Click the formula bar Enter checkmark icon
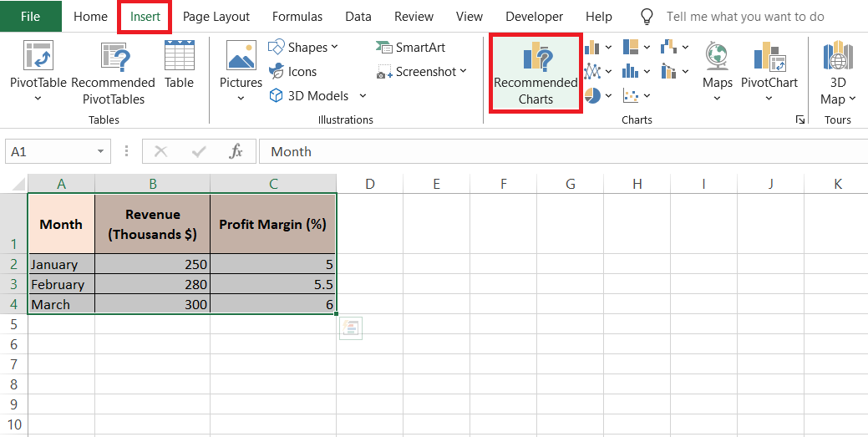Screen dimensions: 868x437 [198, 151]
